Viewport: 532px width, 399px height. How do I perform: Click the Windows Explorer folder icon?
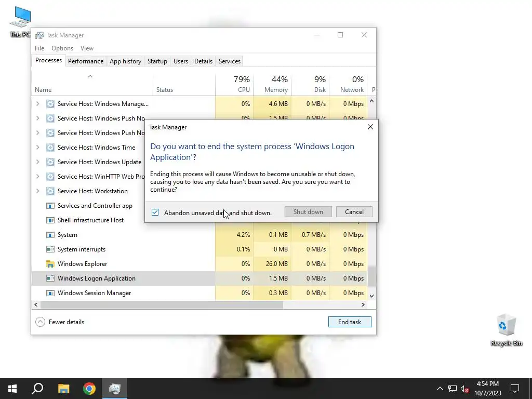click(x=50, y=264)
